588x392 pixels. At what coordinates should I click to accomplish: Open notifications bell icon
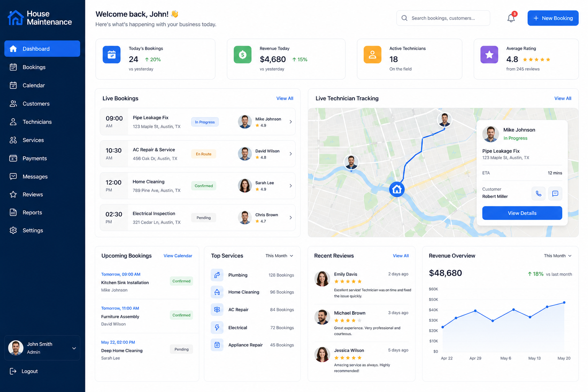pos(511,18)
